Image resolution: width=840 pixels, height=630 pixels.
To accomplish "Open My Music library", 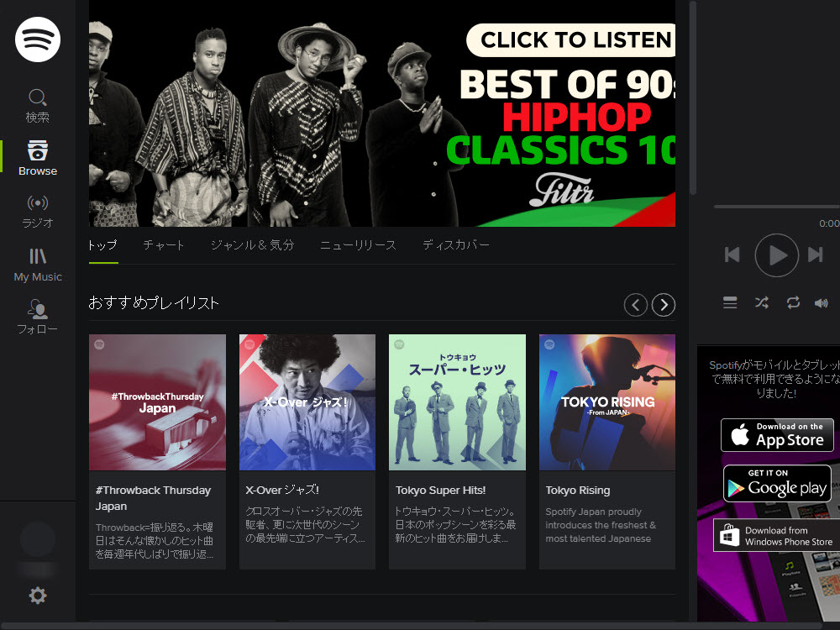I will click(x=38, y=264).
